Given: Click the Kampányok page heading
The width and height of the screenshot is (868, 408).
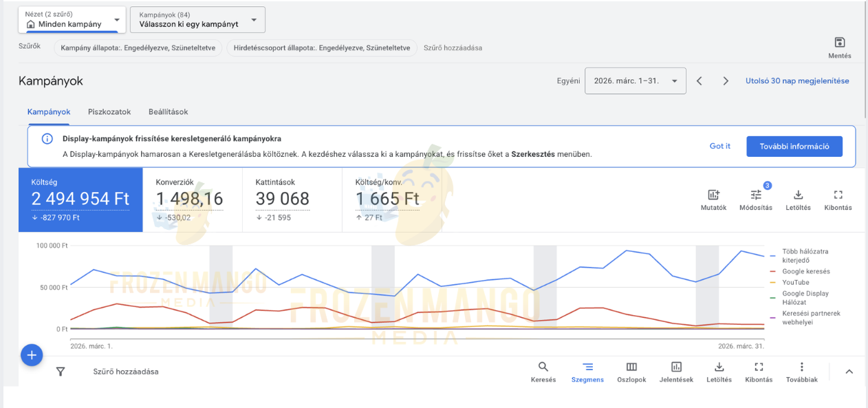Looking at the screenshot, I should tap(51, 81).
